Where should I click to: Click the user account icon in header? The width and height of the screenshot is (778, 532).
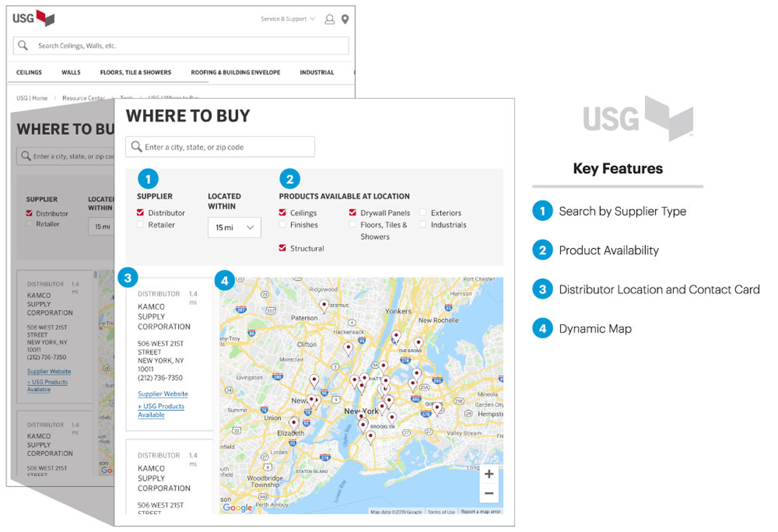(x=329, y=19)
